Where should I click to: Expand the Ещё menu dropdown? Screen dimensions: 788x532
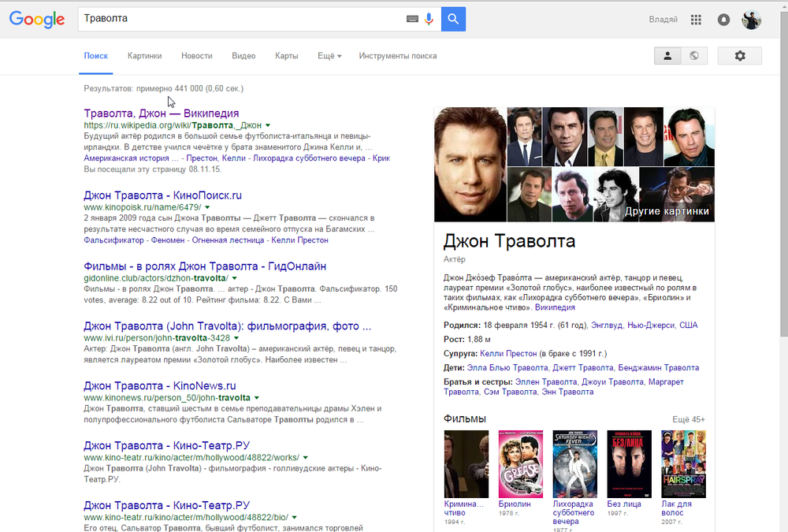pyautogui.click(x=329, y=56)
